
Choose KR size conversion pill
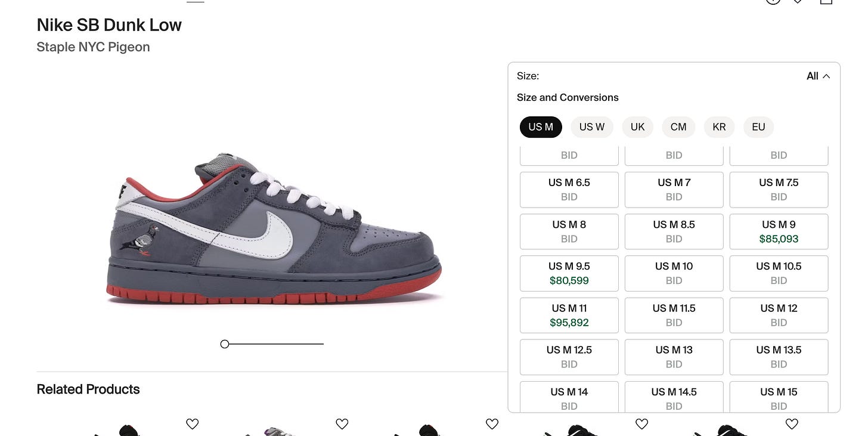point(719,127)
